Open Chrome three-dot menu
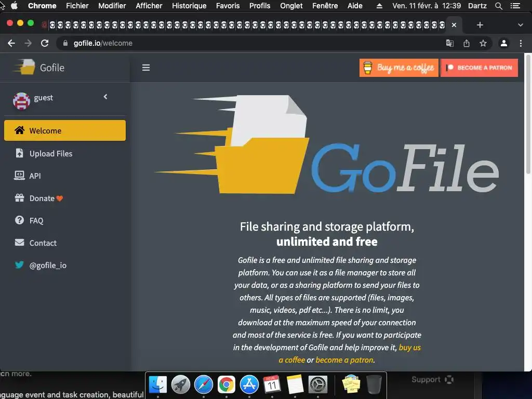Screen dimensions: 532x399 521,43
